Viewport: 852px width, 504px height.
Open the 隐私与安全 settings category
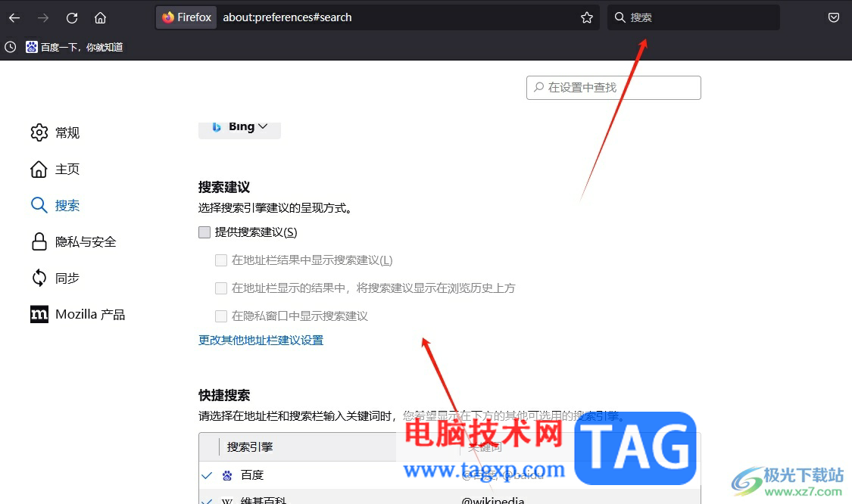[73, 241]
